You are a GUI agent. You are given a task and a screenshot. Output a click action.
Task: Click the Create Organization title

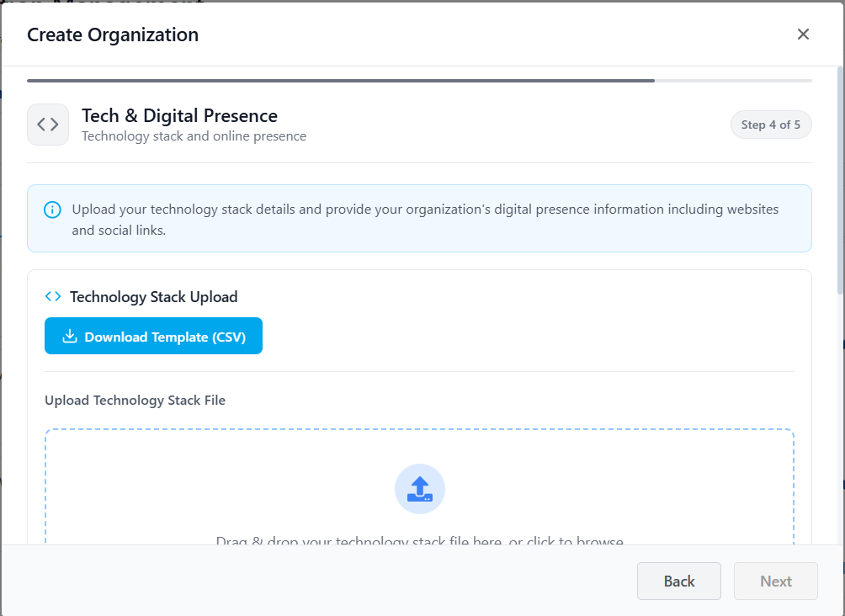[113, 35]
